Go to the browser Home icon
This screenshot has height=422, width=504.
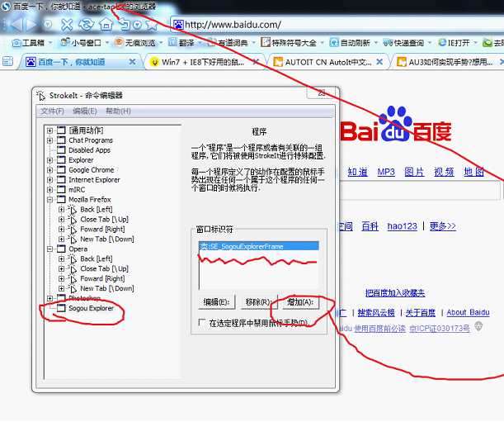click(x=106, y=24)
